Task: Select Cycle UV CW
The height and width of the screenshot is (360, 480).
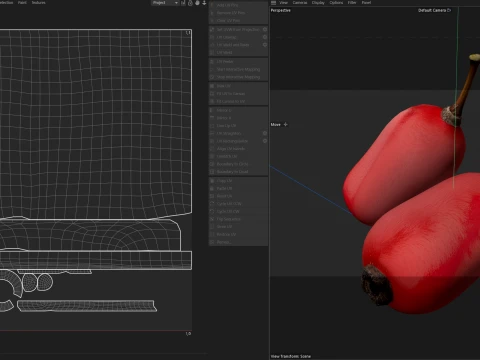Action: (238, 211)
